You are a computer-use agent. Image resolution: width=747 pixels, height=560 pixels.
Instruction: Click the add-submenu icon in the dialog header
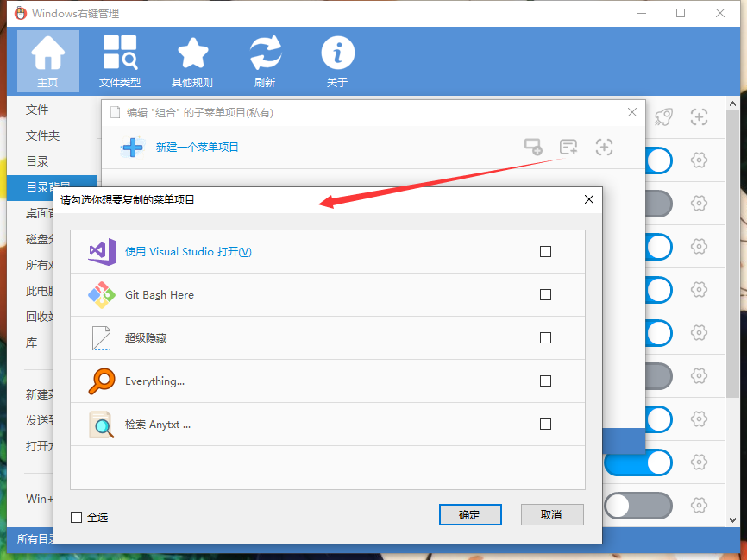[x=568, y=147]
